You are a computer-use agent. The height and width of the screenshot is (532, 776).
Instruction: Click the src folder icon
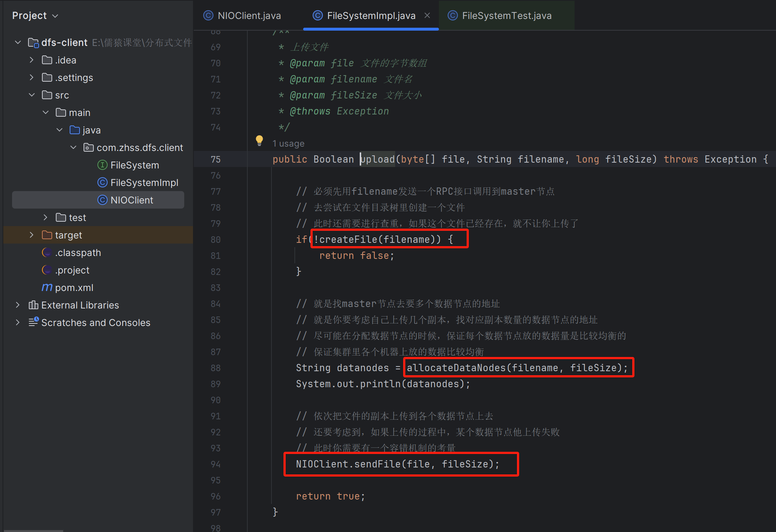click(x=47, y=95)
